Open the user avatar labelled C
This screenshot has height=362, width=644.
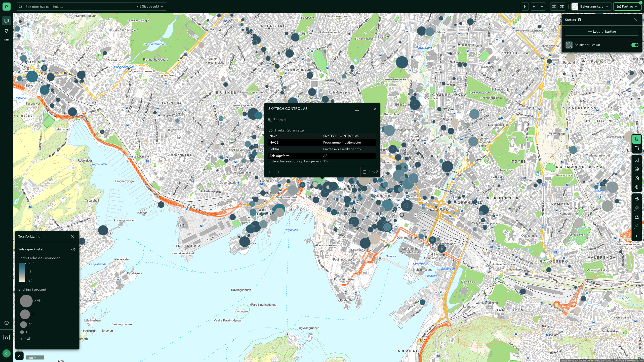pyautogui.click(x=7, y=353)
